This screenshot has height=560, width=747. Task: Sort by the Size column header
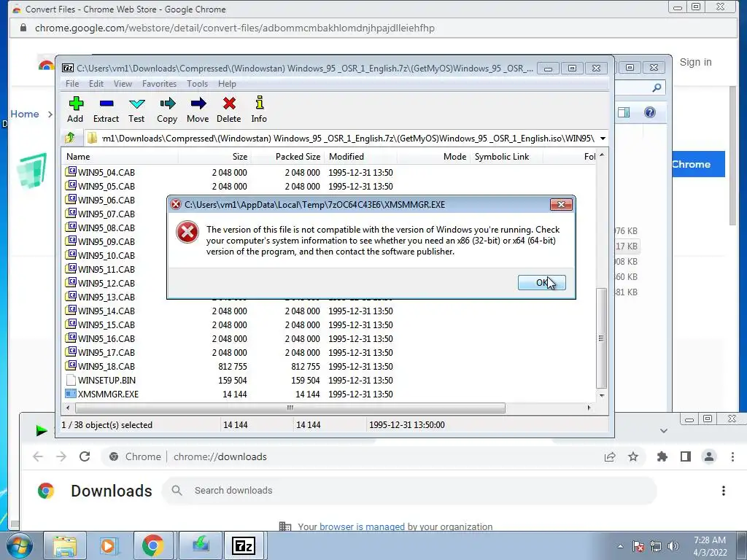(215, 157)
